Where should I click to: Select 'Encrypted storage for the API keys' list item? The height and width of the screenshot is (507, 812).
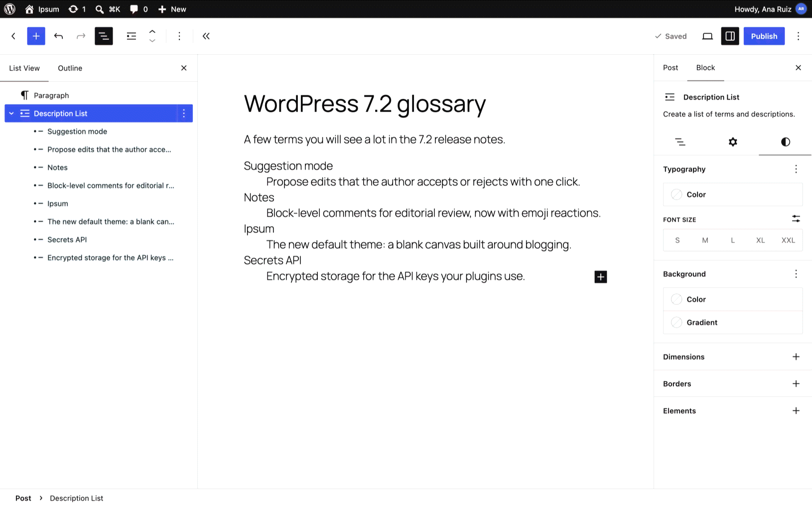point(99,257)
